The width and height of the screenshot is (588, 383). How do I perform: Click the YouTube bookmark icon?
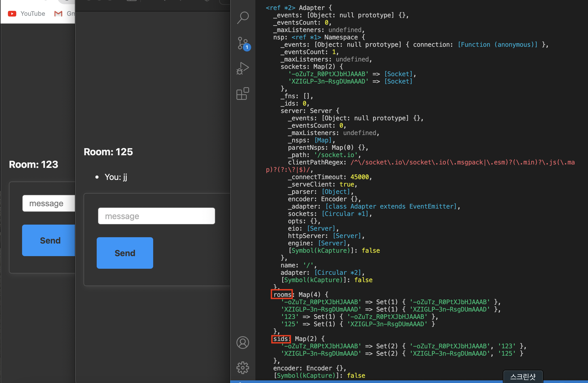[12, 14]
